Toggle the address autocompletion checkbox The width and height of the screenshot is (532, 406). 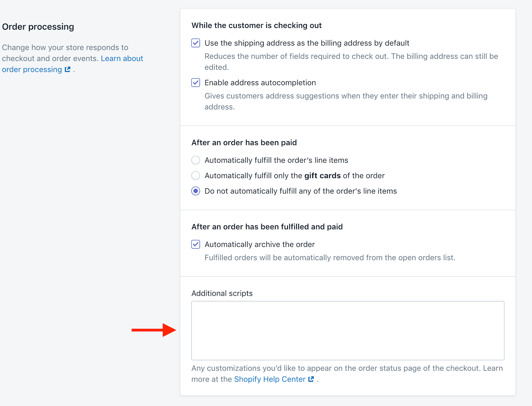click(x=196, y=83)
